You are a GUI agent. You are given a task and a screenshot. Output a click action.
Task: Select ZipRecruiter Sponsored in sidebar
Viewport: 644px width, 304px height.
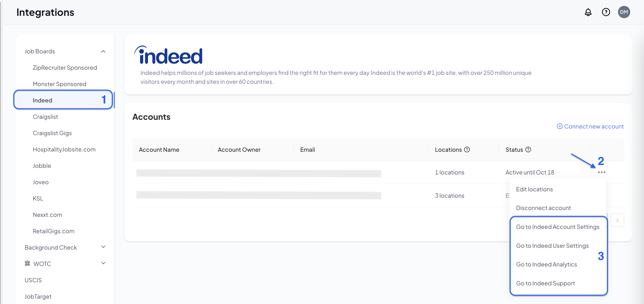pos(65,68)
